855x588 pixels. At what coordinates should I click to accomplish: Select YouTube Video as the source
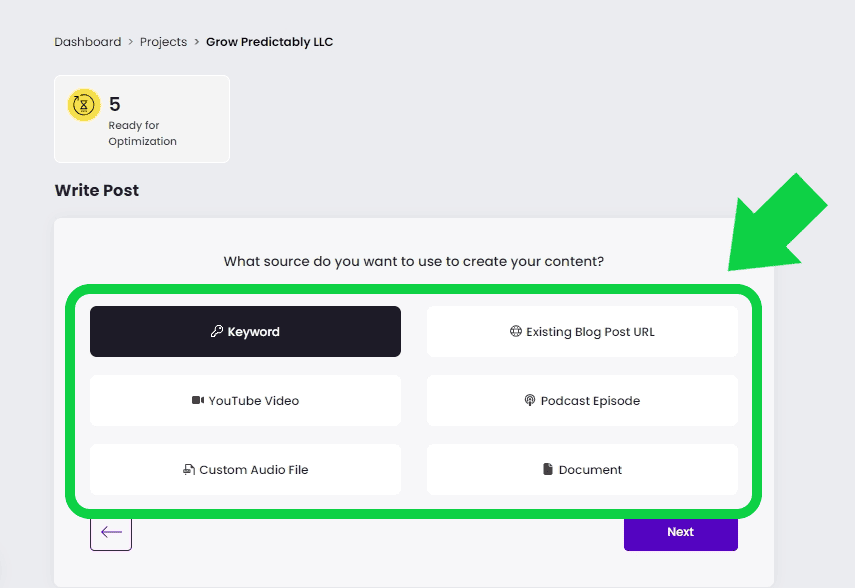245,400
